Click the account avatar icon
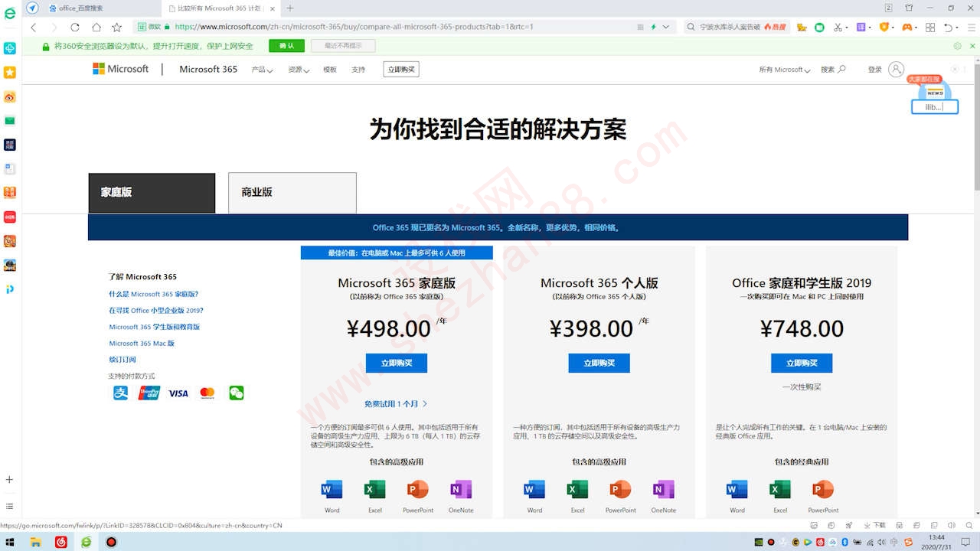This screenshot has height=551, width=980. [x=896, y=69]
